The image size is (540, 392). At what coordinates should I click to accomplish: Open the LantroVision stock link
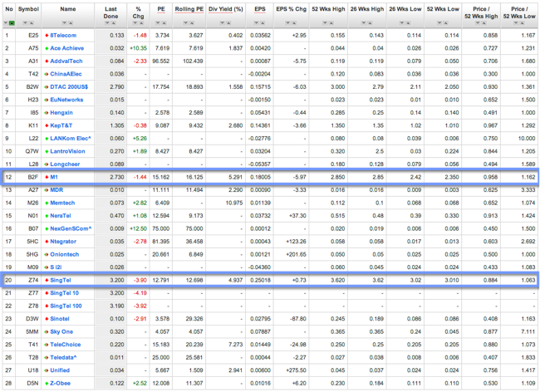67,151
